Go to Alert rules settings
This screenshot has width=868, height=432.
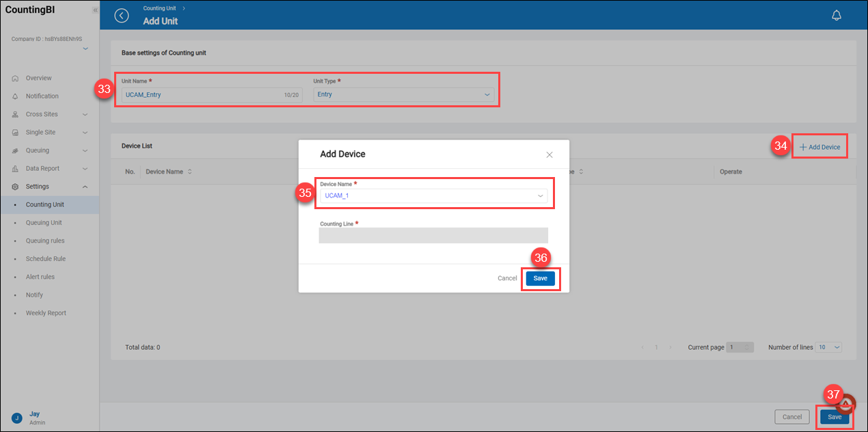coord(40,277)
